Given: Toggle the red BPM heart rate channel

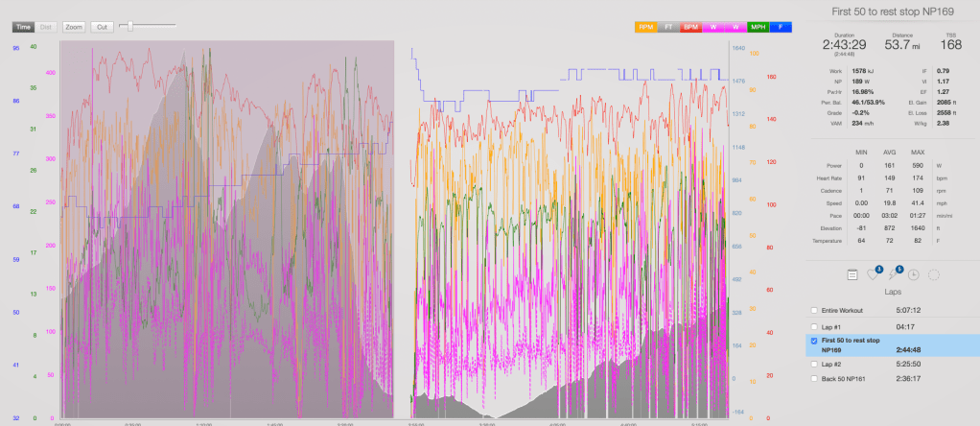Looking at the screenshot, I should [690, 27].
